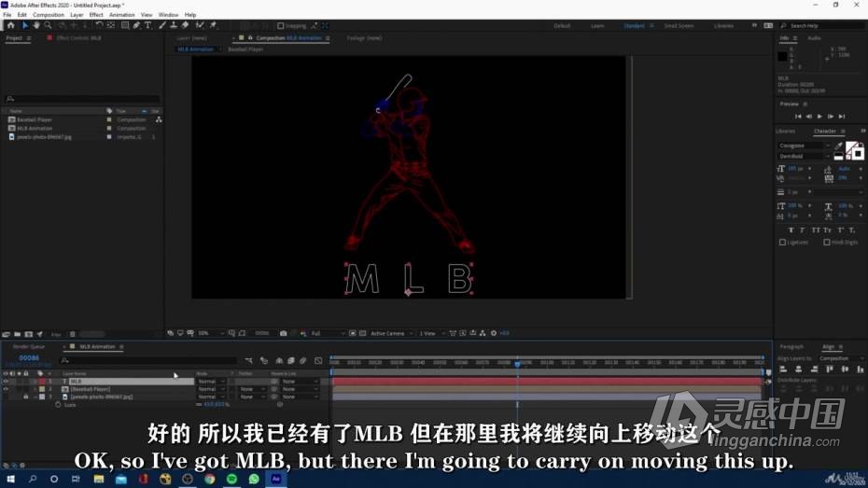
Task: Select the Pen tool
Action: (x=136, y=25)
